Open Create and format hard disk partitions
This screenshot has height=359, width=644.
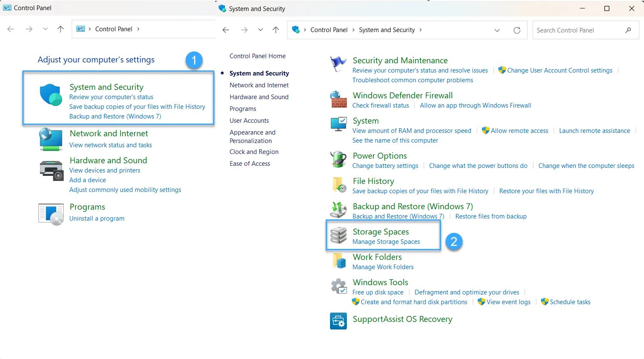(x=414, y=302)
